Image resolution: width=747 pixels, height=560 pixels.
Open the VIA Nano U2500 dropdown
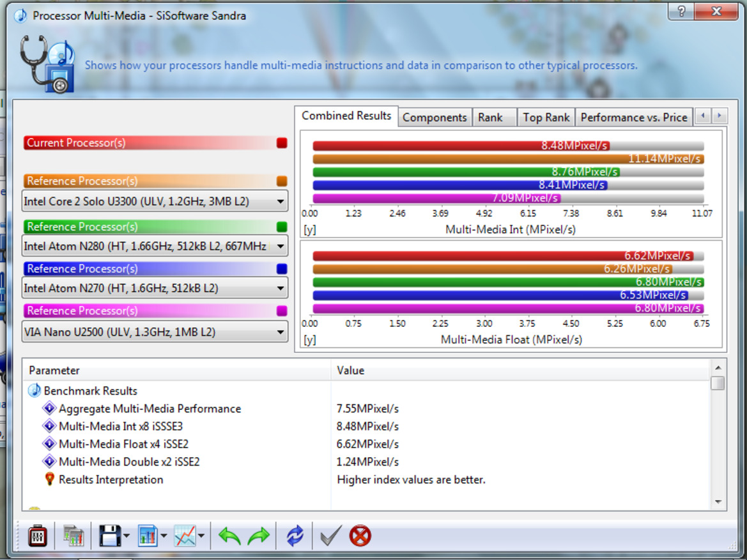[x=155, y=332]
